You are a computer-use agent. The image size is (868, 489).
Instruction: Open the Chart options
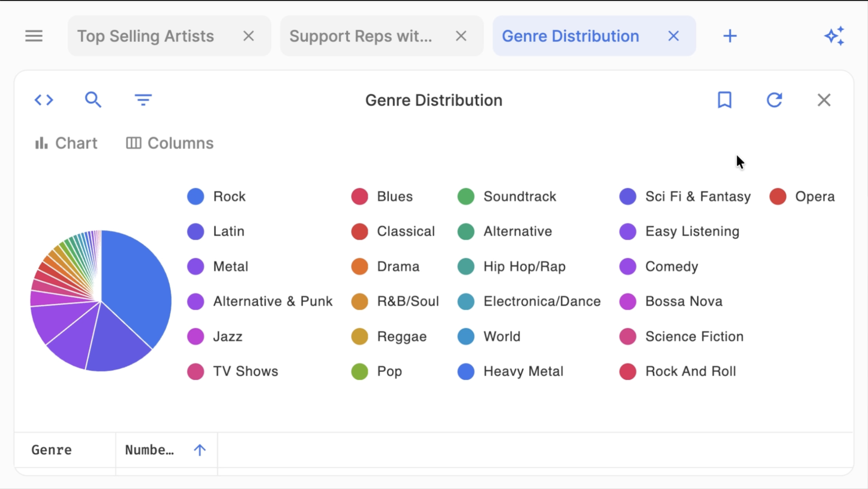tap(66, 143)
